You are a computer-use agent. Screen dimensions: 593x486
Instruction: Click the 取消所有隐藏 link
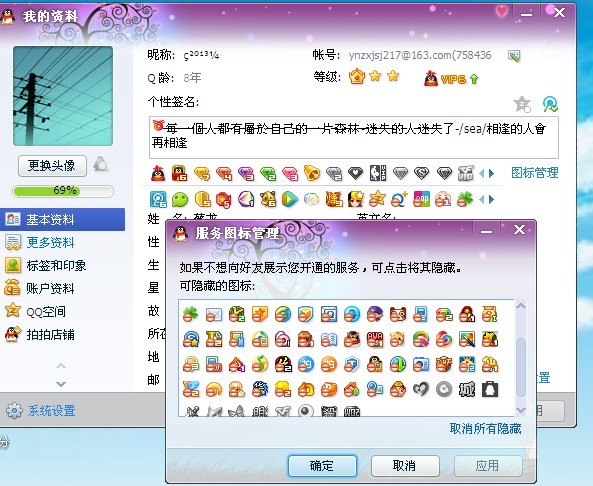pos(485,429)
